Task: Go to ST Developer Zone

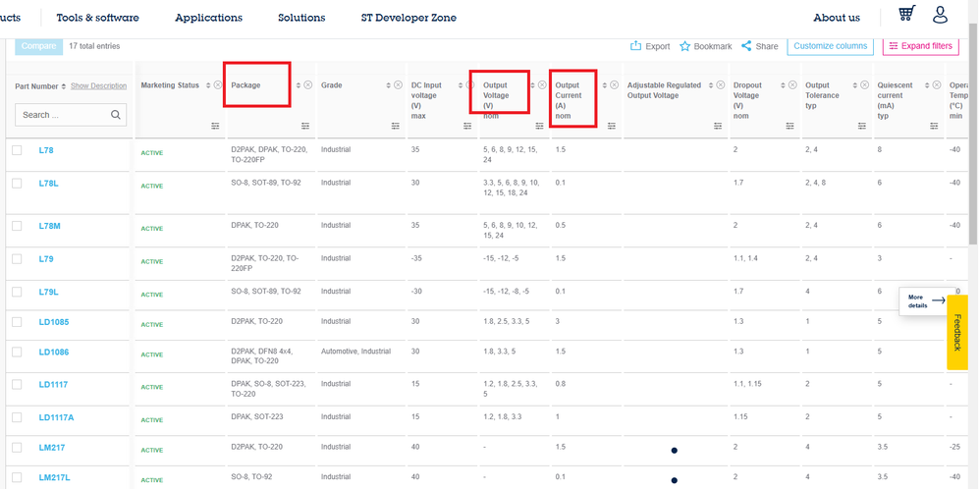Action: click(x=408, y=18)
